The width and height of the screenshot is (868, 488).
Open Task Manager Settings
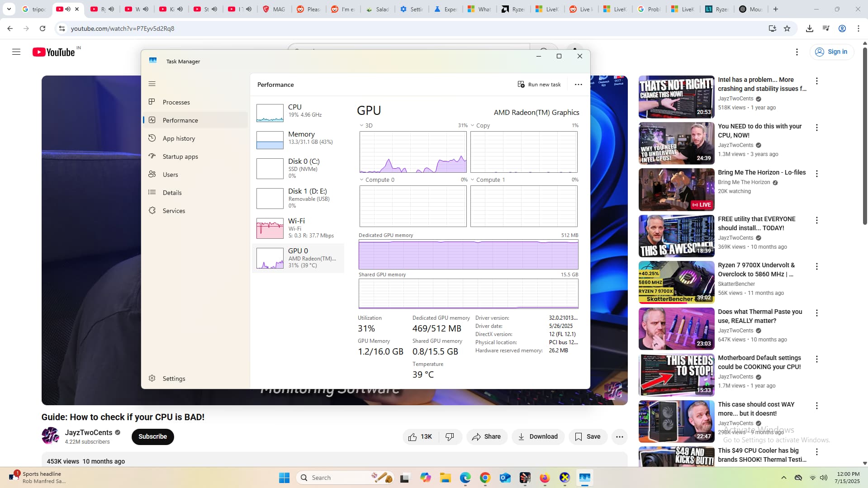[174, 379]
